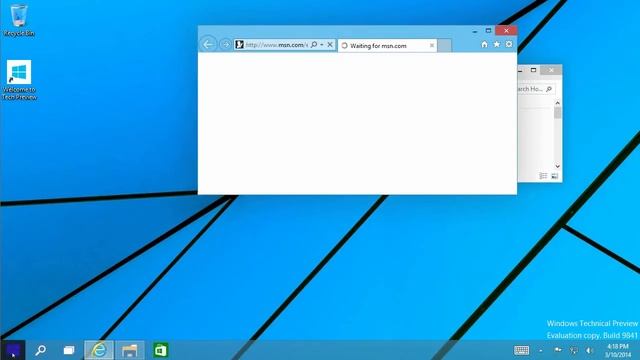Click File Explorer taskbar icon
The image size is (640, 360).
(130, 350)
